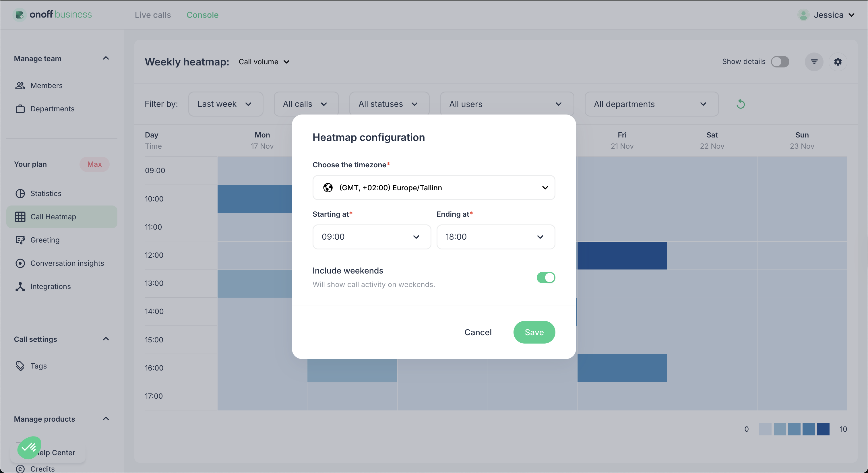The width and height of the screenshot is (868, 473).
Task: Click the Friday 12:00 heatmap cell
Action: pyautogui.click(x=622, y=255)
